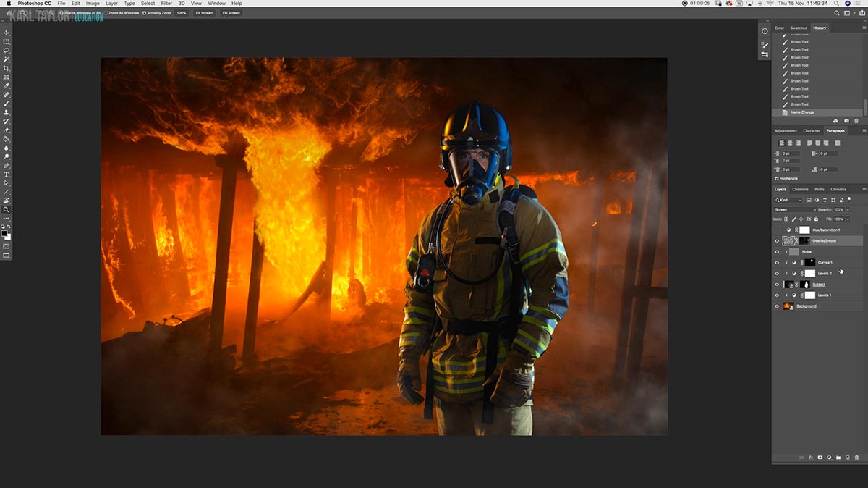Open the Layer menu

tap(111, 4)
